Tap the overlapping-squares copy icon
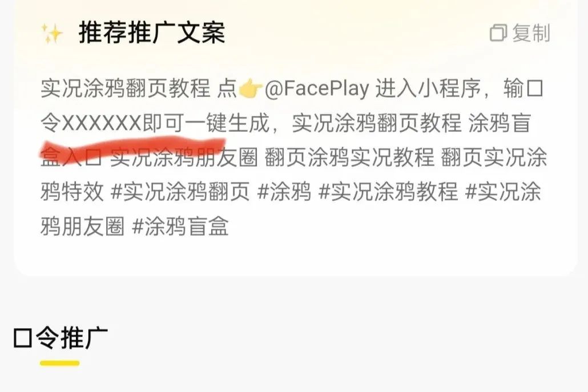 (x=499, y=33)
